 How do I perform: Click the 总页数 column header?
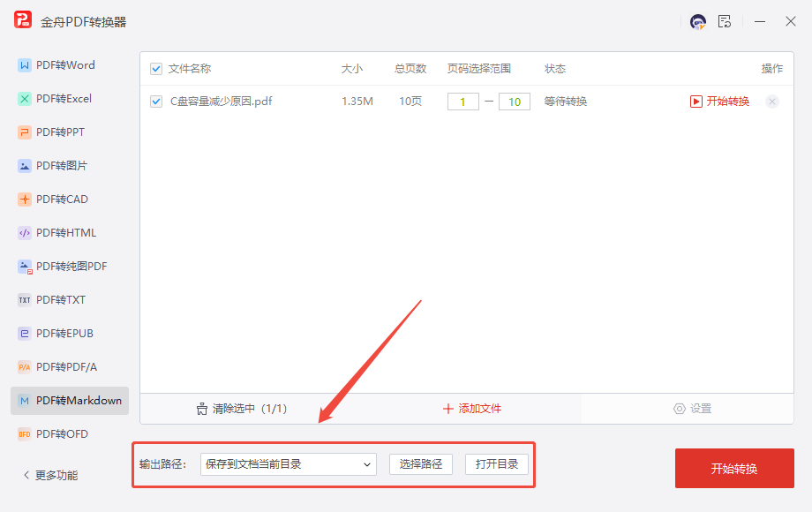[410, 69]
